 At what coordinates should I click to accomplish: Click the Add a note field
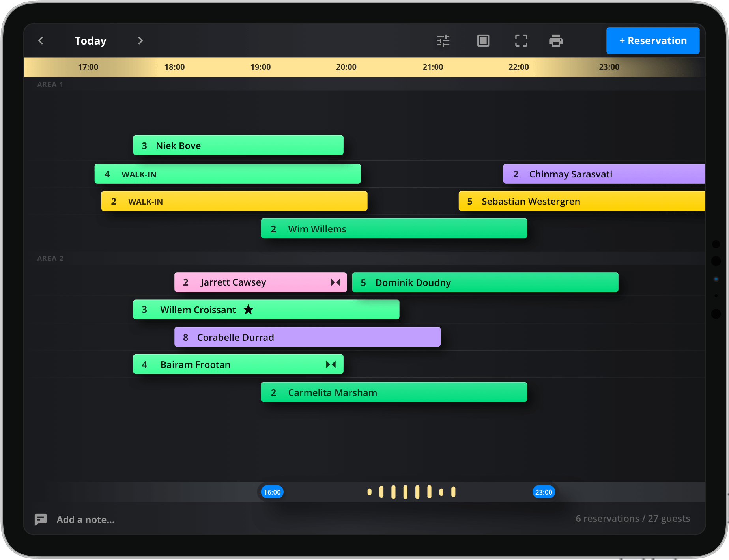(86, 519)
